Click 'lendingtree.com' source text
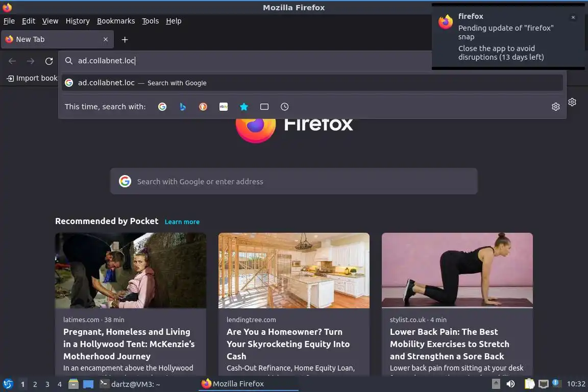Viewport: 588px width, 392px height. tap(251, 320)
